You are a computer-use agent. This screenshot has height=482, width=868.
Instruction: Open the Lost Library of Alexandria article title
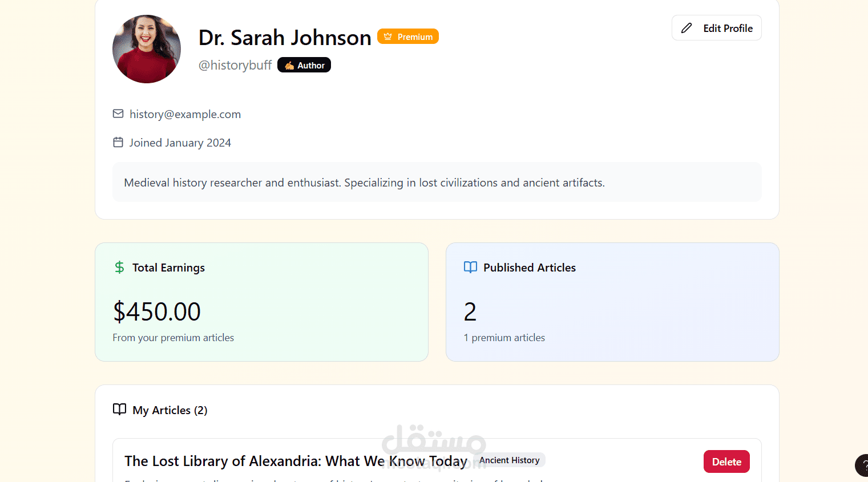pos(296,461)
